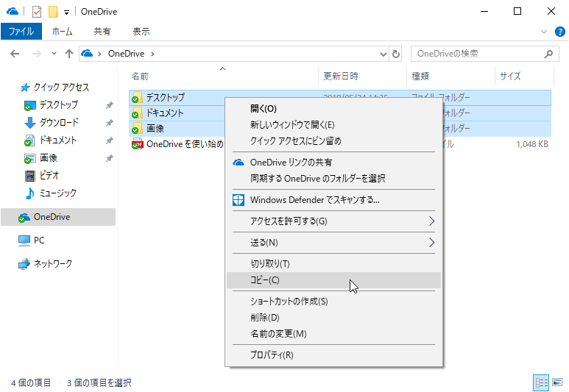Choose 新しいウィンドウで開く(E)

(333, 125)
